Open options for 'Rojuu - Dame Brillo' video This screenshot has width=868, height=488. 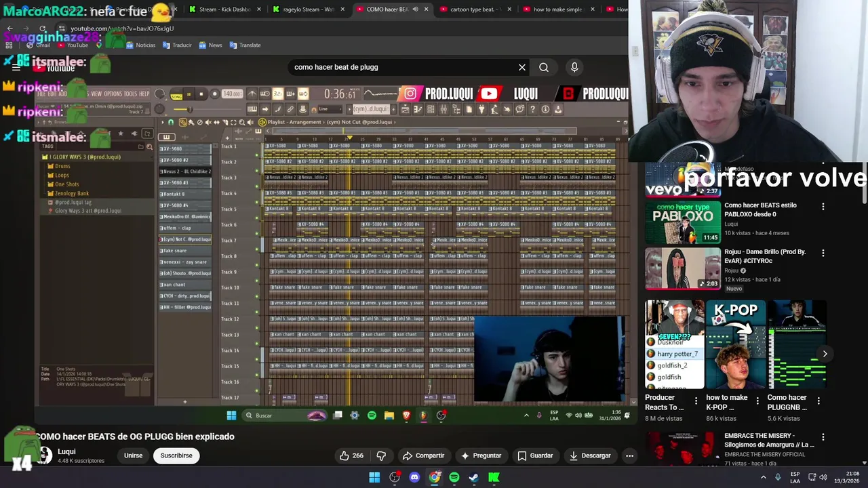[x=823, y=253]
